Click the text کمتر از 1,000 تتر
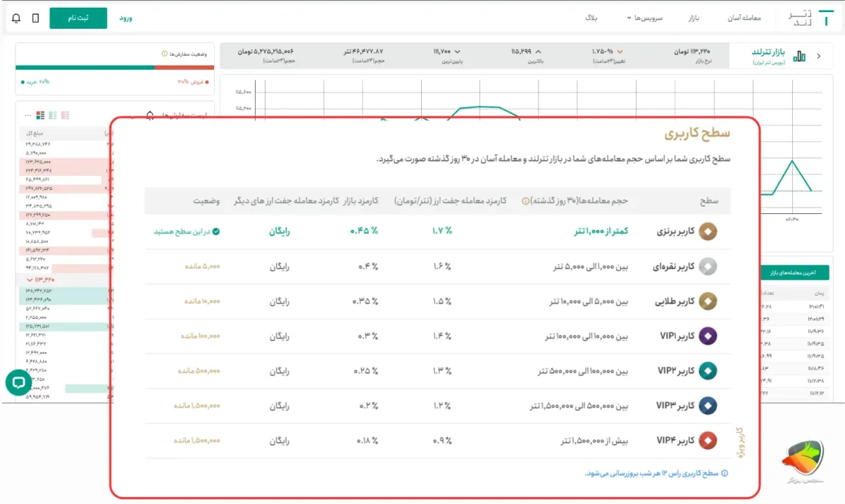Image resolution: width=845 pixels, height=504 pixels. pyautogui.click(x=601, y=231)
